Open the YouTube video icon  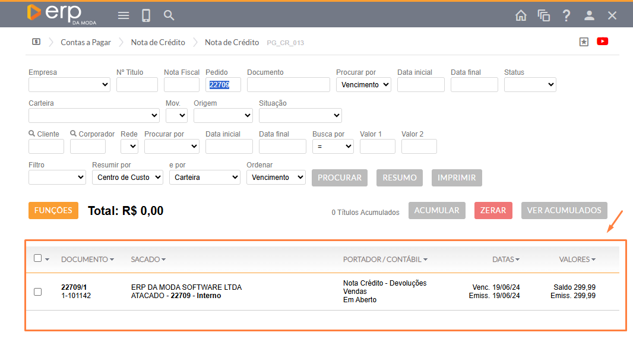point(602,42)
